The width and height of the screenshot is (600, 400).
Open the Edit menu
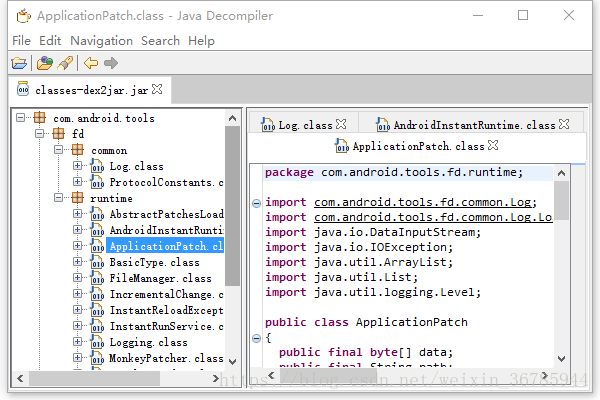[x=50, y=41]
